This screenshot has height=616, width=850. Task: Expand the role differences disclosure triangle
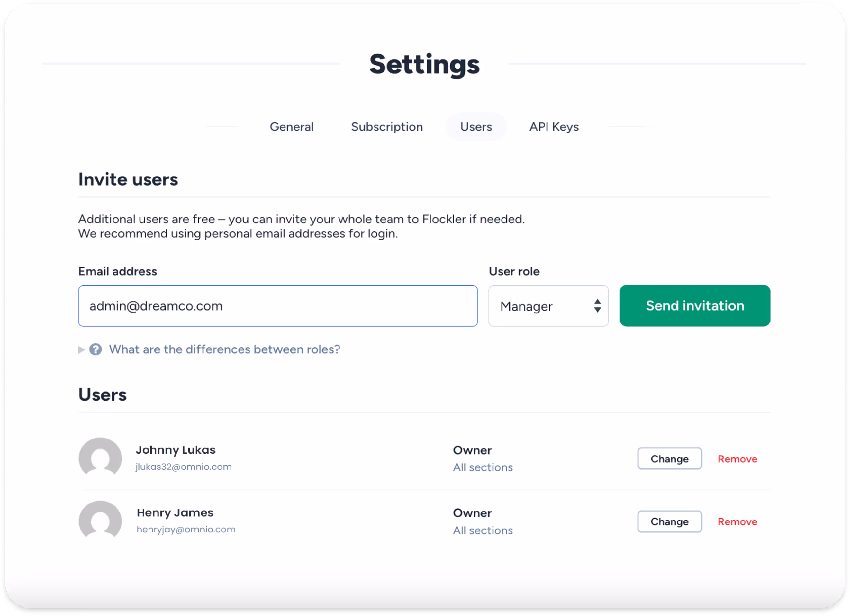(x=81, y=349)
